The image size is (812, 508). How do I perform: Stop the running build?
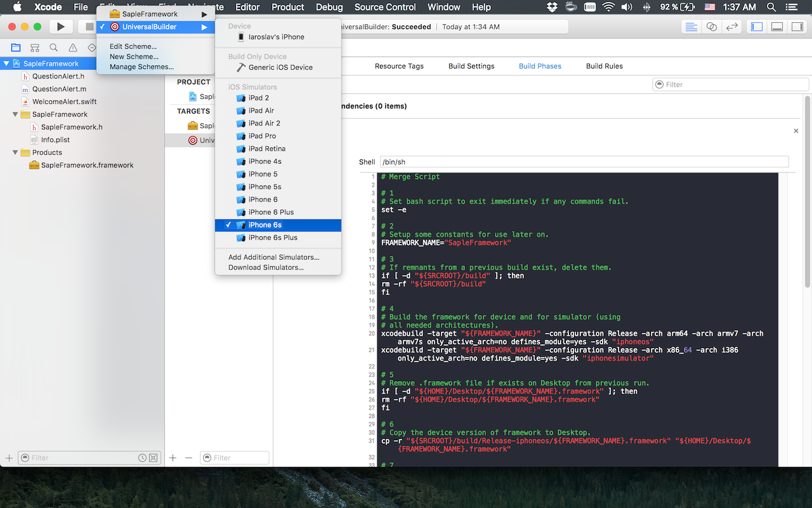pyautogui.click(x=89, y=27)
